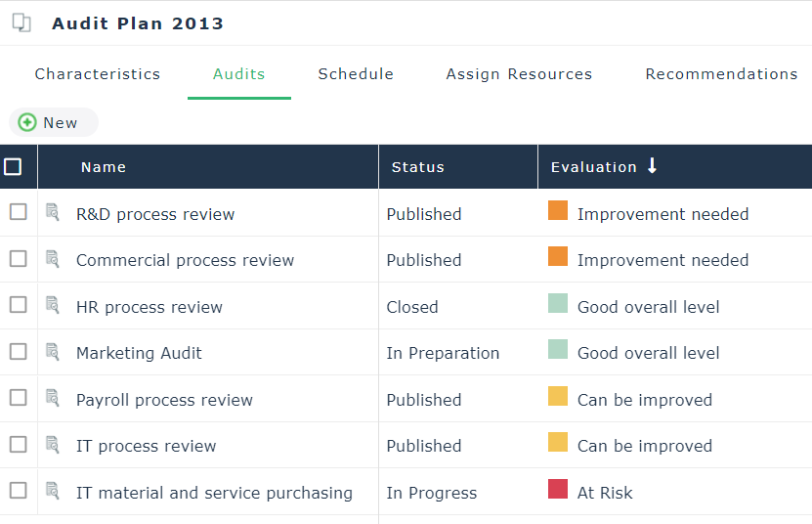Click the green plus icon next to New

pos(27,122)
